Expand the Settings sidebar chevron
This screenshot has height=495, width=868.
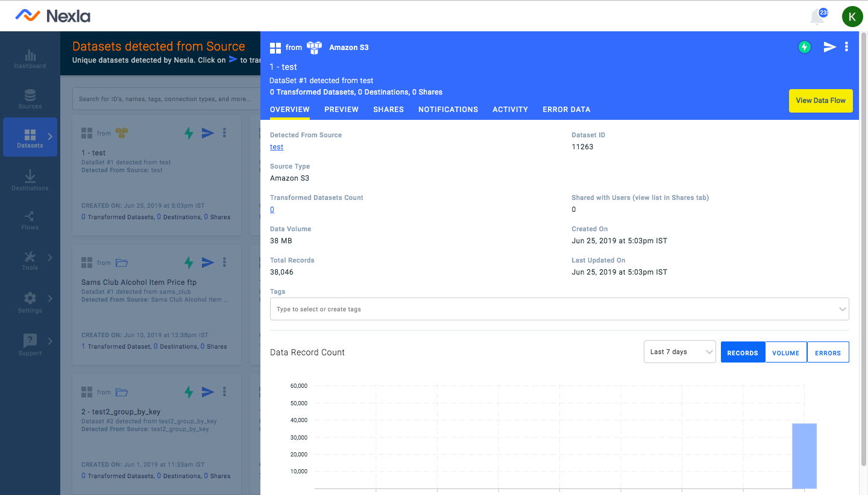point(50,298)
